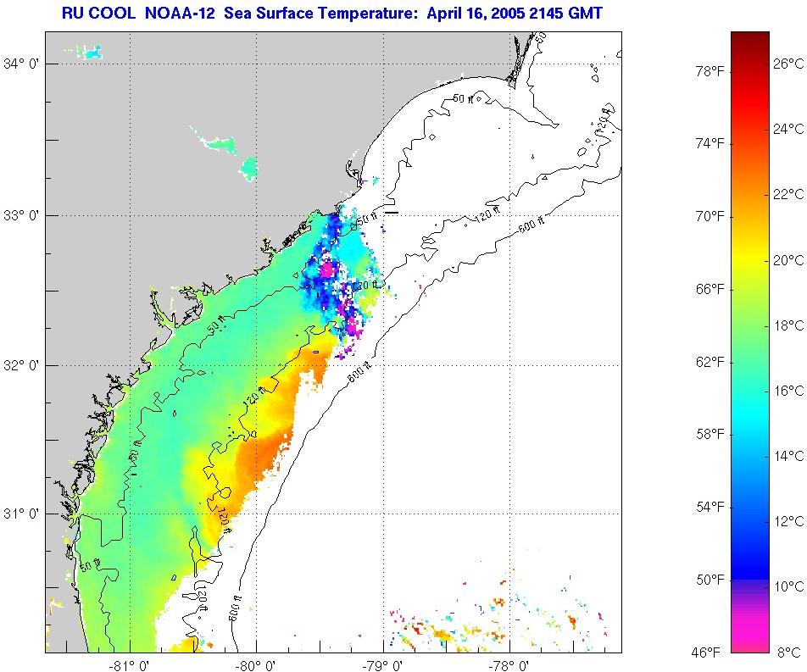Select the 12°C label on the color scale
This screenshot has height=672, width=807.
click(787, 520)
